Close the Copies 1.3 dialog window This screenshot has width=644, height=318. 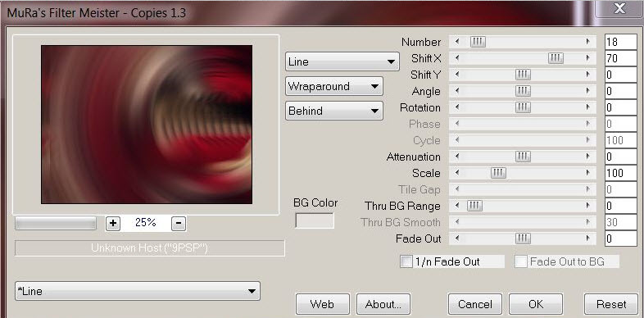click(x=619, y=8)
